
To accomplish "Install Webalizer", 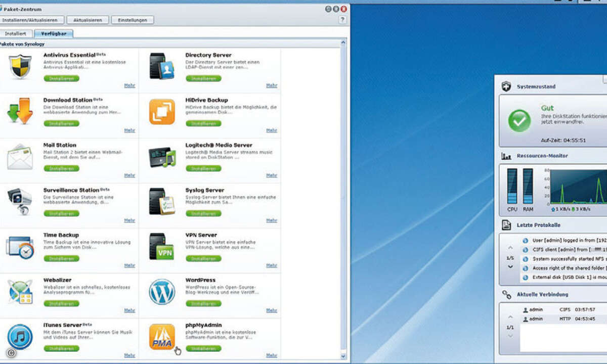I will [x=61, y=303].
